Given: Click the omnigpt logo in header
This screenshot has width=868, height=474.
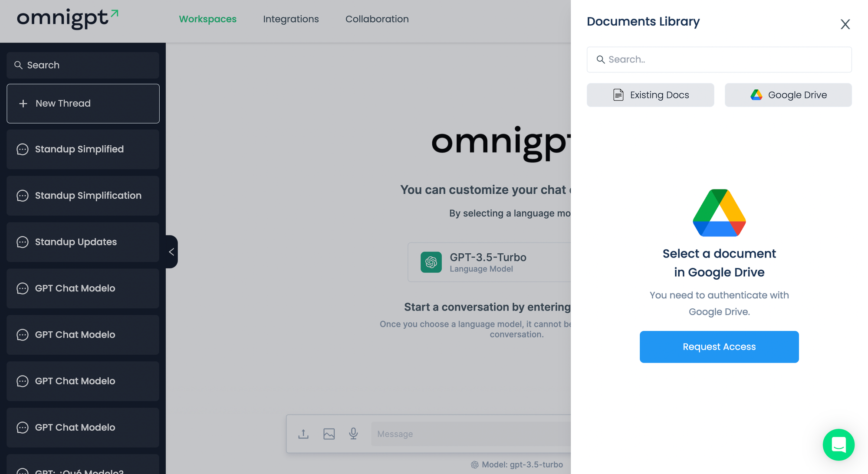Looking at the screenshot, I should point(67,19).
